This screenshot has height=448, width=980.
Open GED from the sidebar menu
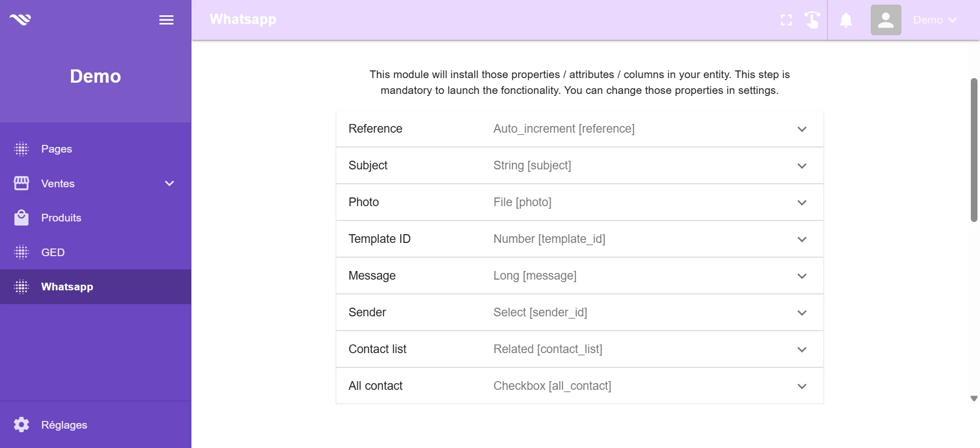point(53,253)
